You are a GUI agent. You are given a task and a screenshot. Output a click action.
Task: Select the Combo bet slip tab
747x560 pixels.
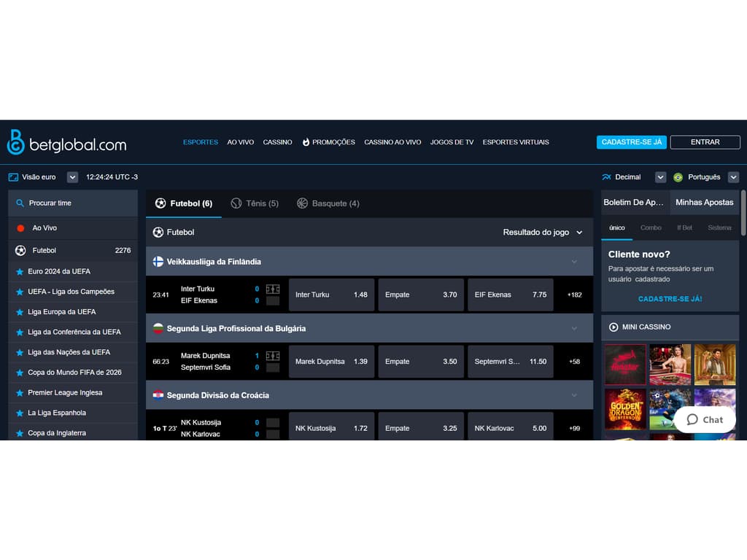[x=651, y=227]
